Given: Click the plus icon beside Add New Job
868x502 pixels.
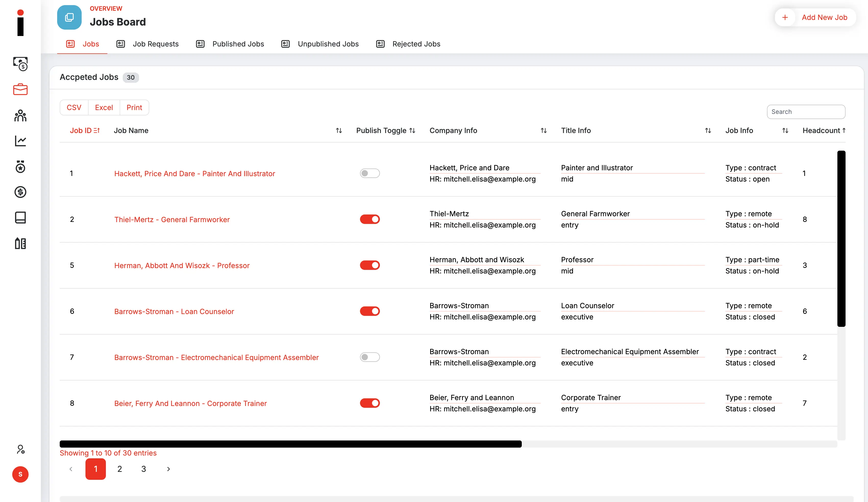Looking at the screenshot, I should pos(785,17).
